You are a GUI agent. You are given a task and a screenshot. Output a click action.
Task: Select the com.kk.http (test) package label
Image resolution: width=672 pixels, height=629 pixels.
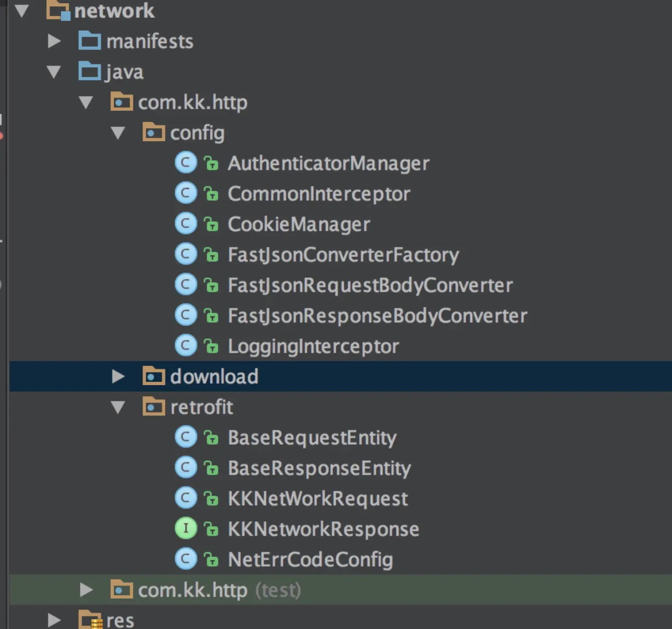(219, 590)
